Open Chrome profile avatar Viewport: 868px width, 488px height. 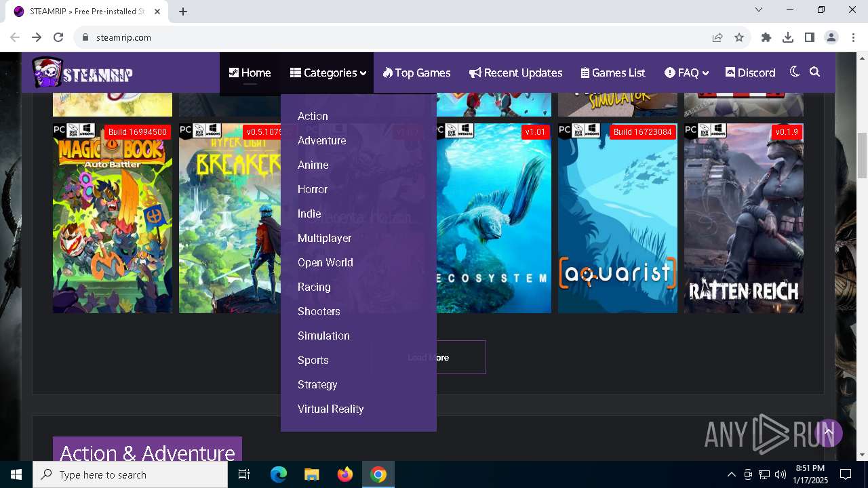click(x=831, y=37)
